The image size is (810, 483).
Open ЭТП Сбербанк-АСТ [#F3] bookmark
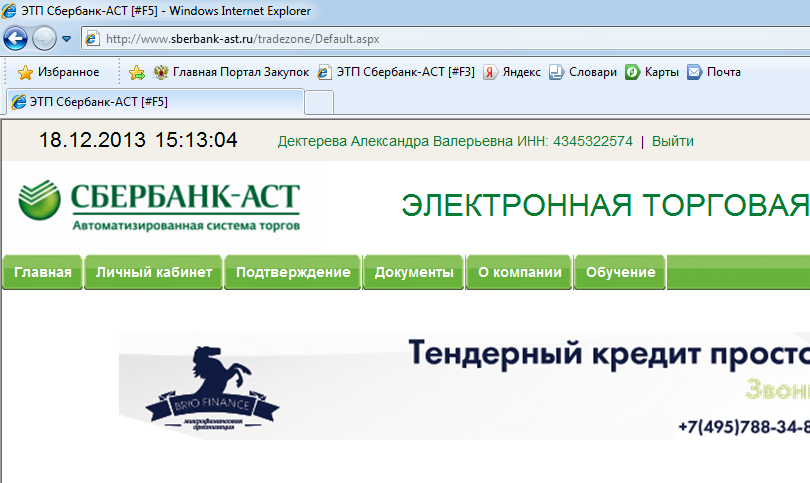pyautogui.click(x=396, y=72)
